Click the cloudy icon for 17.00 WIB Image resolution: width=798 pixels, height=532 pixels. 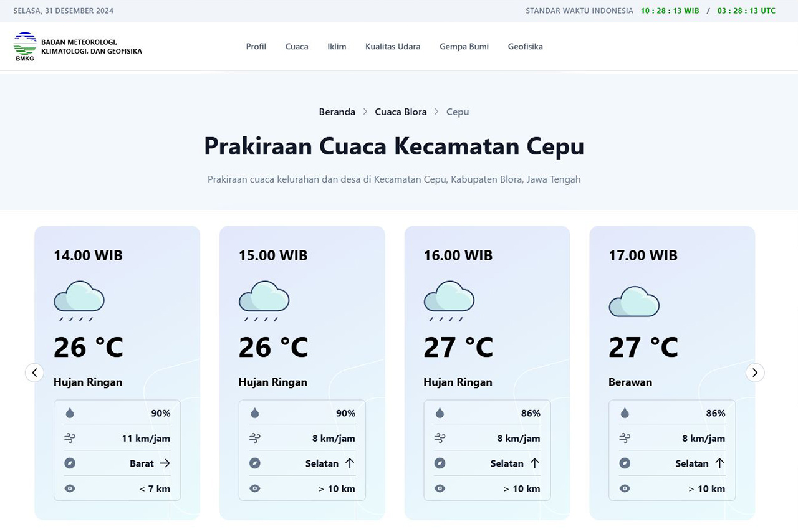pos(633,302)
